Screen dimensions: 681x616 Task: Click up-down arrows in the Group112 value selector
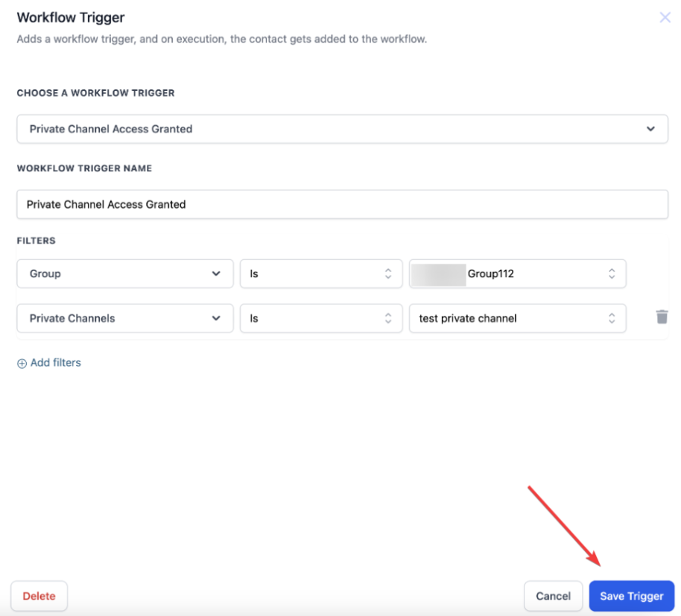coord(611,274)
